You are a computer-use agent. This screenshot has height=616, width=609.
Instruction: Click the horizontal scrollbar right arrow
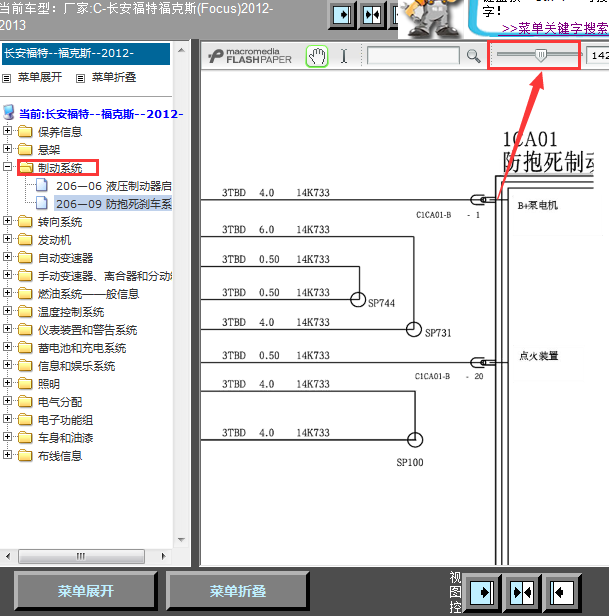pos(163,556)
